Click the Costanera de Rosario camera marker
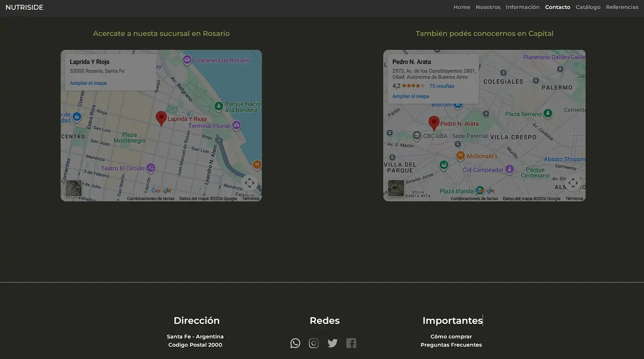644x359 pixels. 187,60
